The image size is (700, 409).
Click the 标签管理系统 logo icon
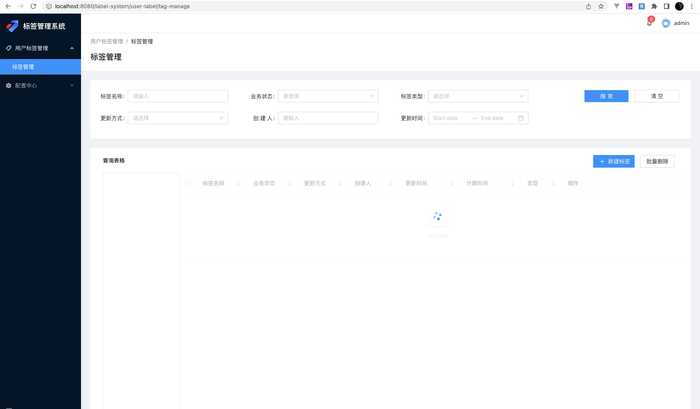coord(13,26)
